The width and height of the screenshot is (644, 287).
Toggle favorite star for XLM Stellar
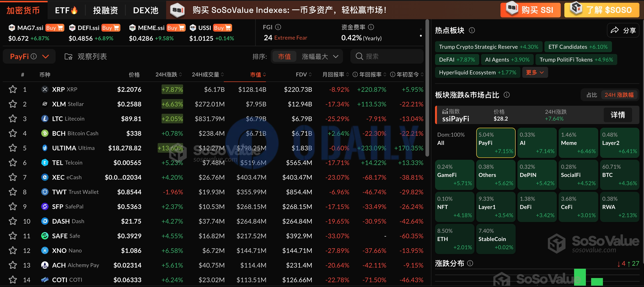(x=13, y=104)
